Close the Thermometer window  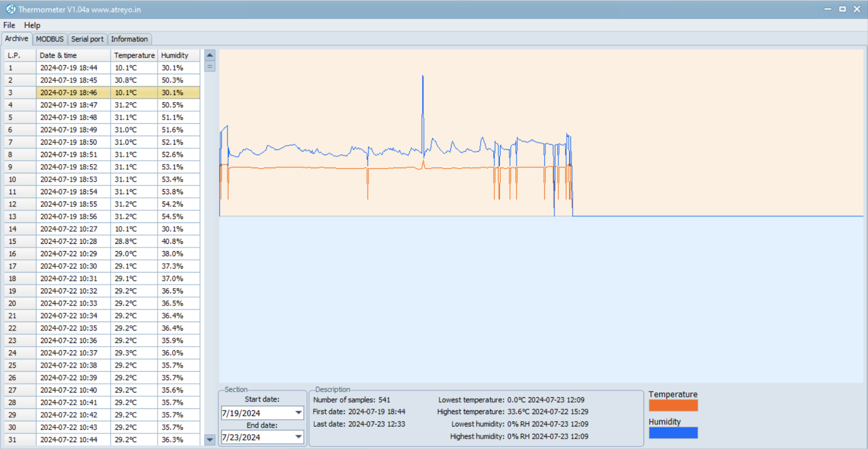tap(857, 9)
